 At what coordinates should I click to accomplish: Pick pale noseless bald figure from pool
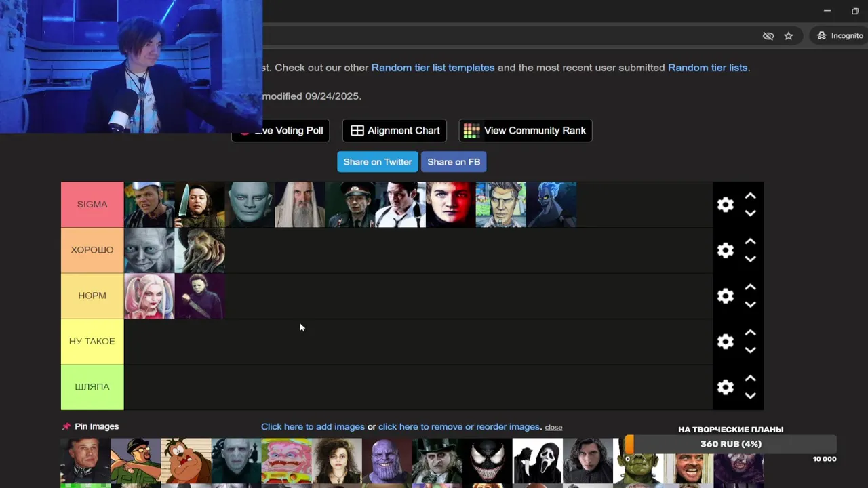click(x=236, y=460)
